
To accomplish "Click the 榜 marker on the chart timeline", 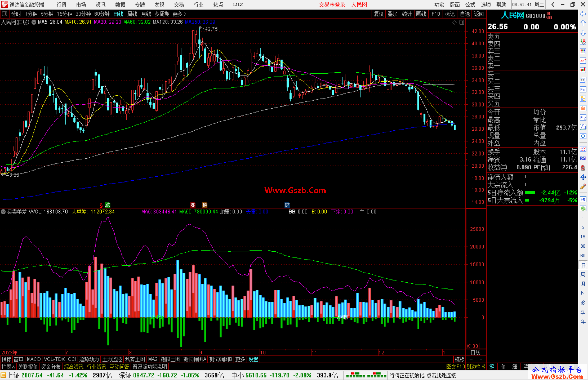I will point(205,205).
